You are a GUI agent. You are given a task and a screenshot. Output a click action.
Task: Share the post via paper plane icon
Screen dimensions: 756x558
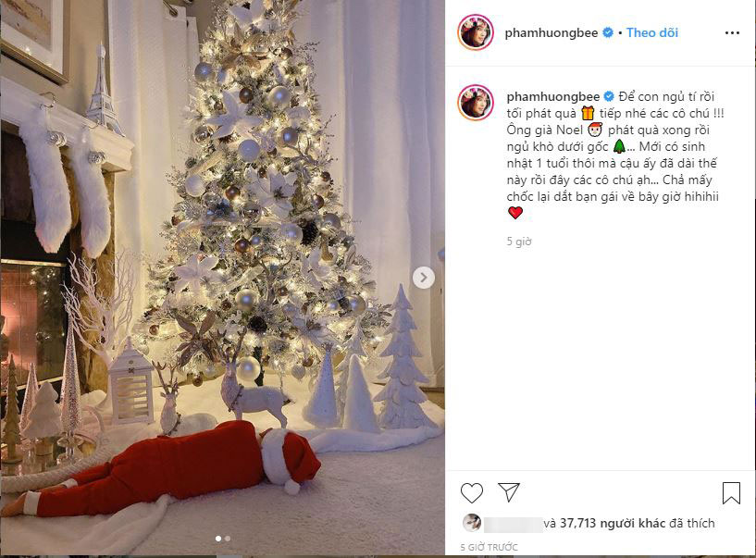coord(509,492)
